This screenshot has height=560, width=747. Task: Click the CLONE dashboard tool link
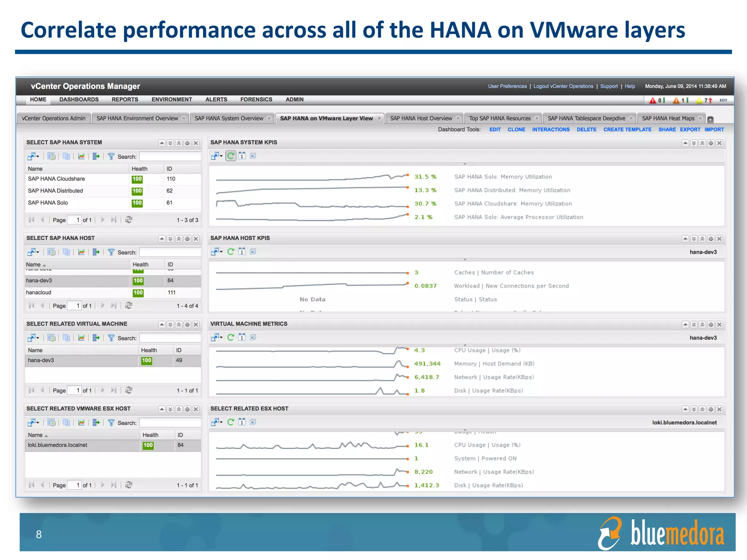(516, 129)
